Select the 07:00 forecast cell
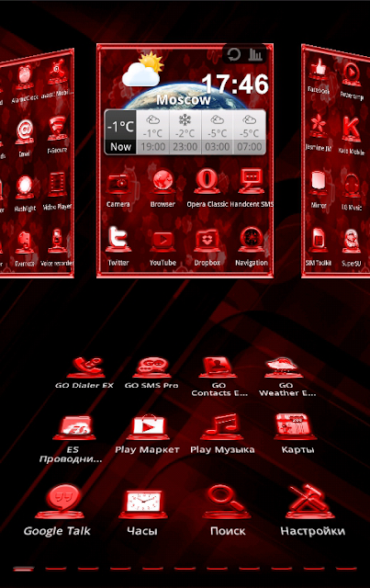 250,132
